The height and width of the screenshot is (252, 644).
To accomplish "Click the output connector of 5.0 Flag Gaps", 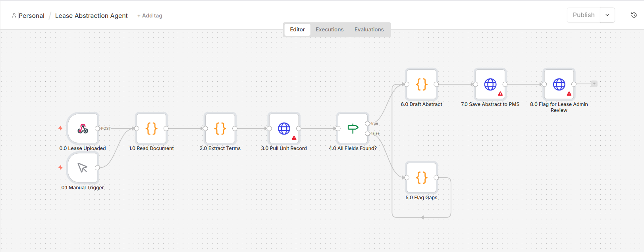I will (x=436, y=177).
